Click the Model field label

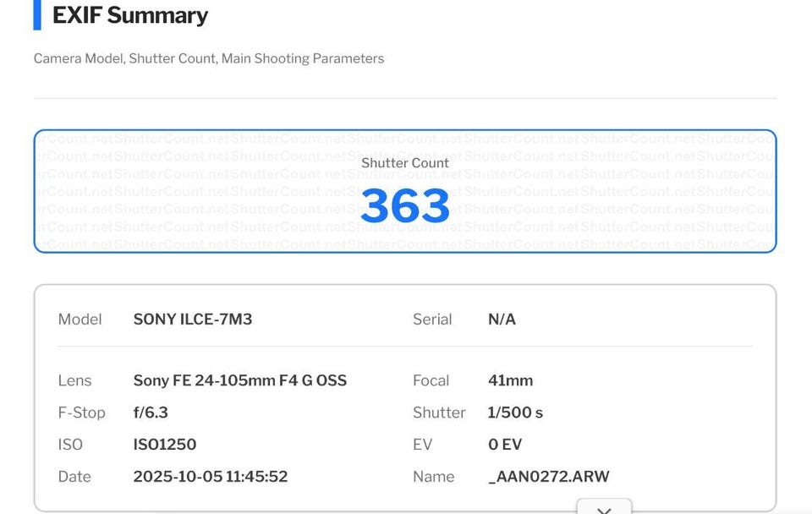coord(80,320)
